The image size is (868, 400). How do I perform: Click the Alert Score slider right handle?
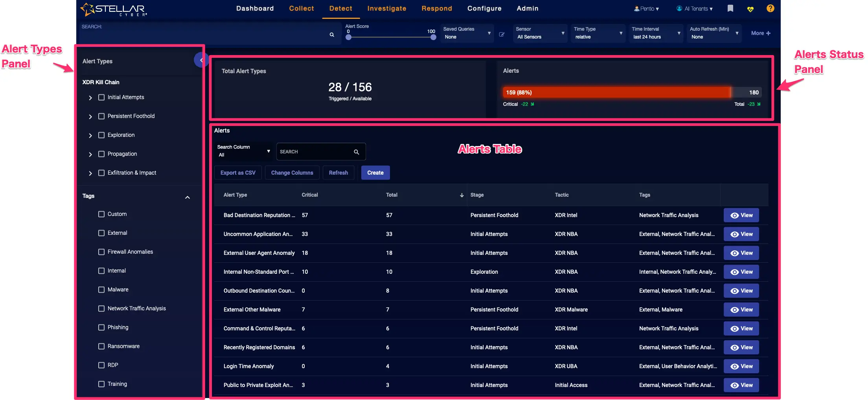point(433,37)
